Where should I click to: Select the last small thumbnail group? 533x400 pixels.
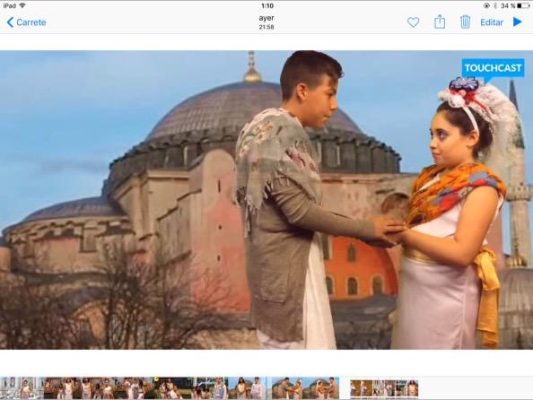point(384,388)
